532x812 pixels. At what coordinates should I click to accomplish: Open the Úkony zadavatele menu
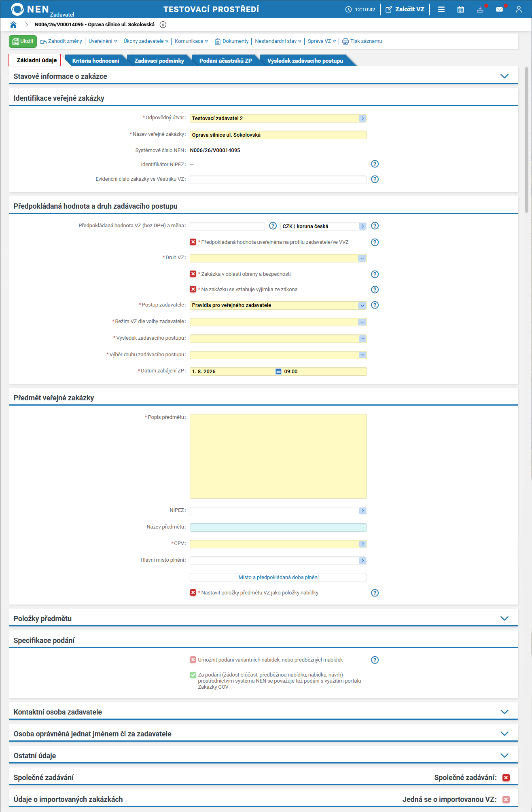[x=146, y=41]
